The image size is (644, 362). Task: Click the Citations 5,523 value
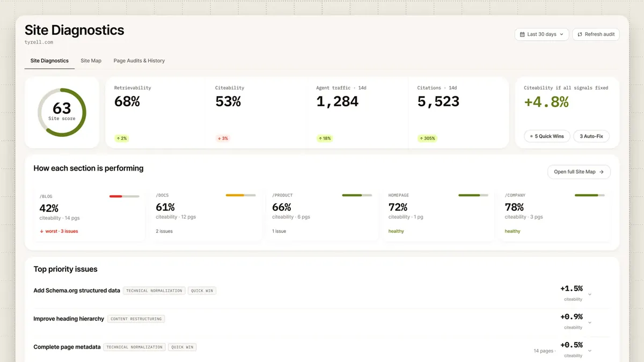[x=438, y=101]
